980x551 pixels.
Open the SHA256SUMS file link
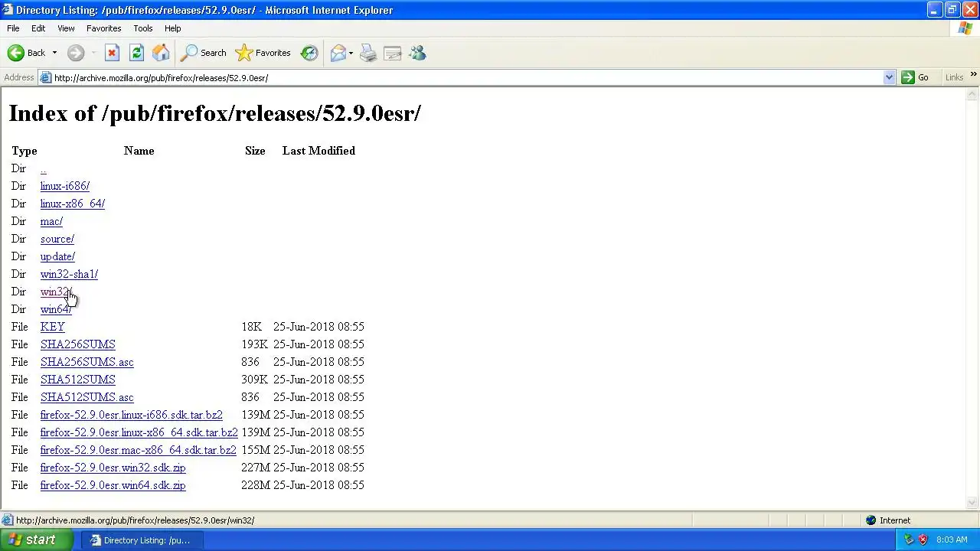77,344
